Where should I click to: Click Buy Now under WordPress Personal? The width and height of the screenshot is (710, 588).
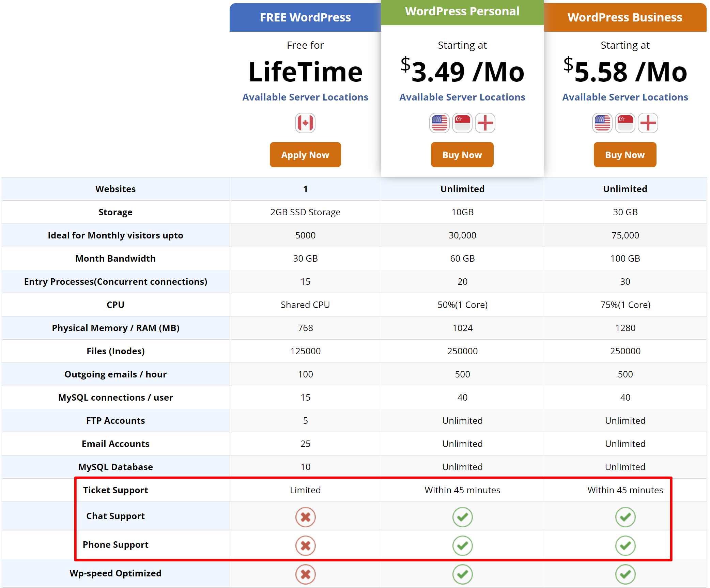[x=462, y=155]
